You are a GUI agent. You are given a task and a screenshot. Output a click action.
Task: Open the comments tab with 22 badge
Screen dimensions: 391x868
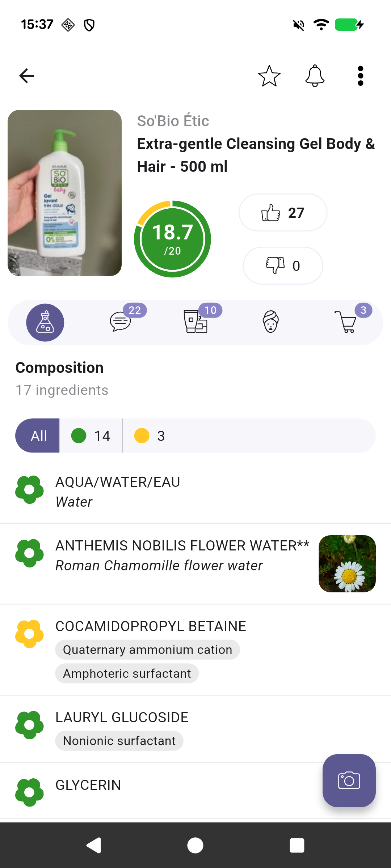pyautogui.click(x=121, y=322)
